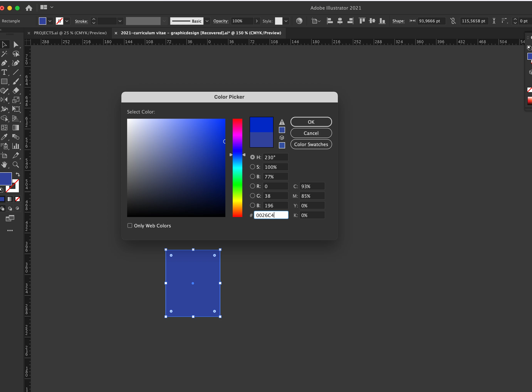The height and width of the screenshot is (392, 532).
Task: Select the Magic Wand tool
Action: (x=4, y=54)
